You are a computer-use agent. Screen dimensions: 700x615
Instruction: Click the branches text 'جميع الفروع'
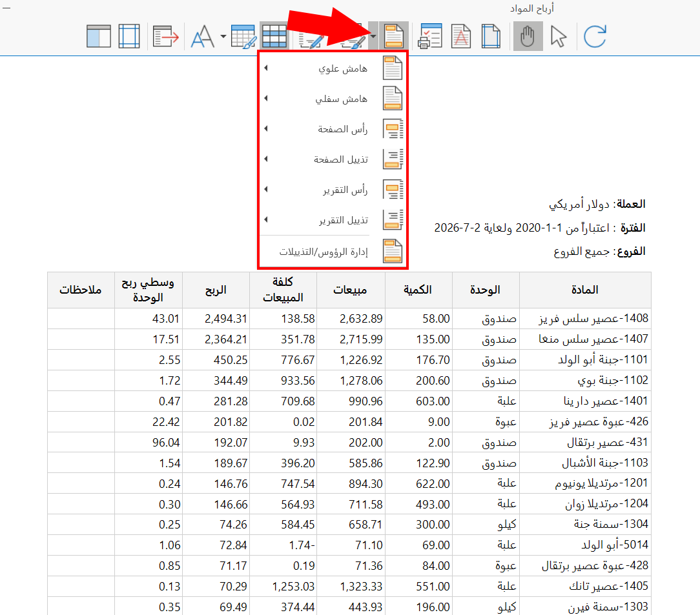[582, 252]
